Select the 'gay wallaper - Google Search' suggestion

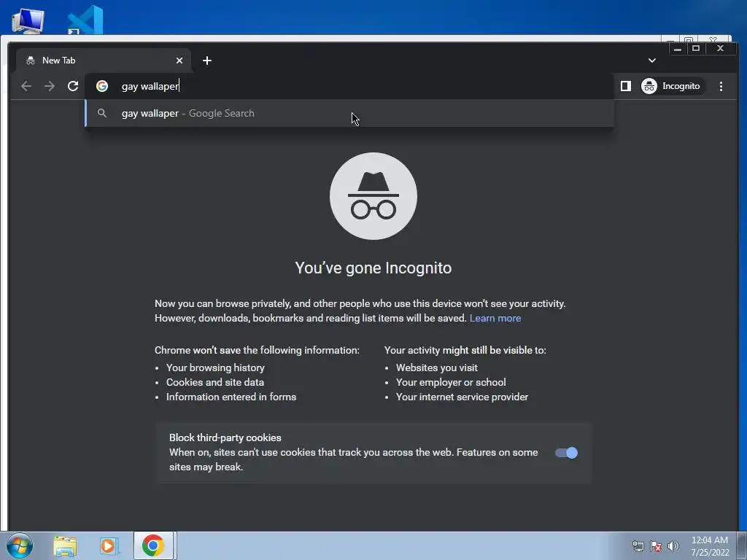tap(349, 113)
